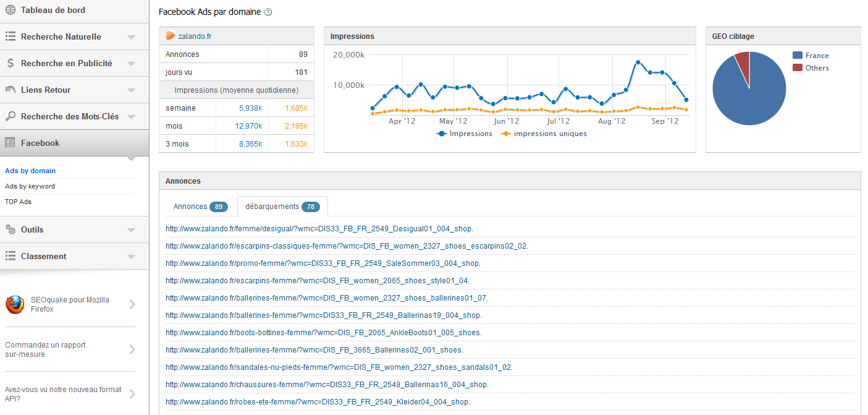Screen dimensions: 868x415
Task: Open boots-bottines-femme AnkleBoots URL
Action: tap(323, 333)
